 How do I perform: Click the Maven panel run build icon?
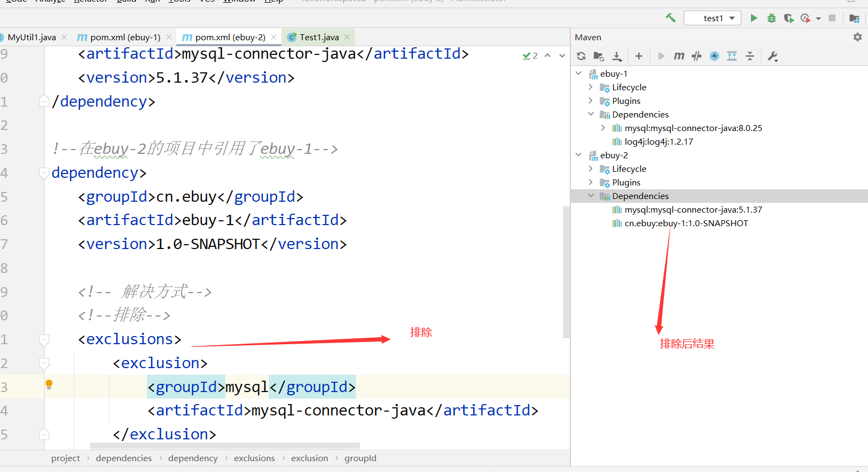click(661, 56)
